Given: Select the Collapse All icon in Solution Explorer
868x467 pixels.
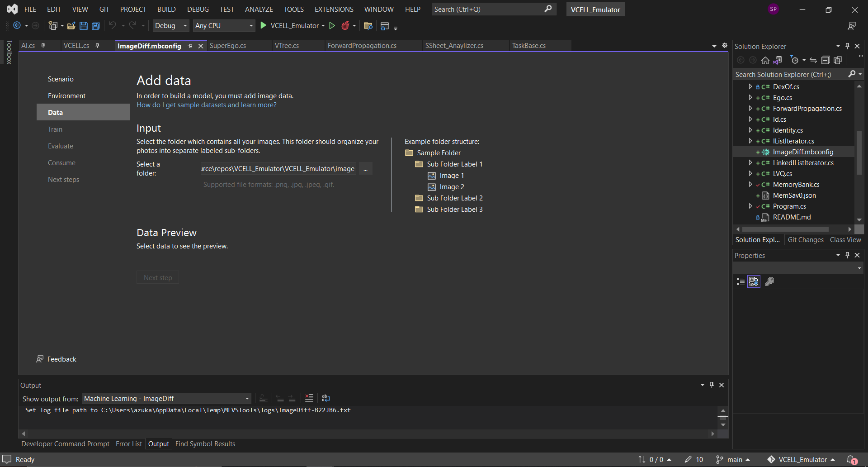Looking at the screenshot, I should [x=826, y=60].
